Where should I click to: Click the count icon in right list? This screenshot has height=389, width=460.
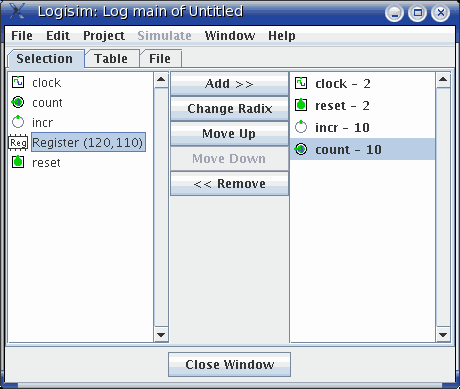(x=301, y=149)
